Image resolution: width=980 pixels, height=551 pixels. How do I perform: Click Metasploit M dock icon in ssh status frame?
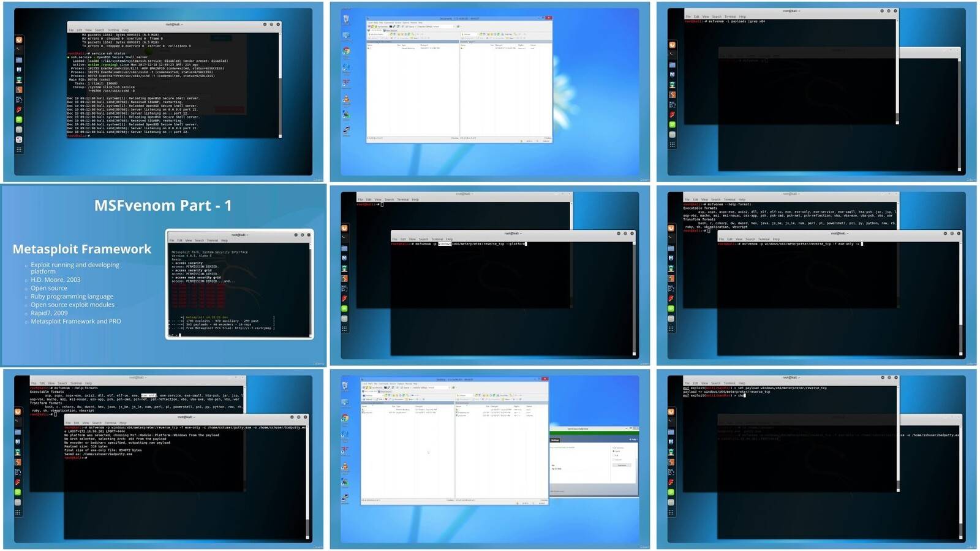19,70
